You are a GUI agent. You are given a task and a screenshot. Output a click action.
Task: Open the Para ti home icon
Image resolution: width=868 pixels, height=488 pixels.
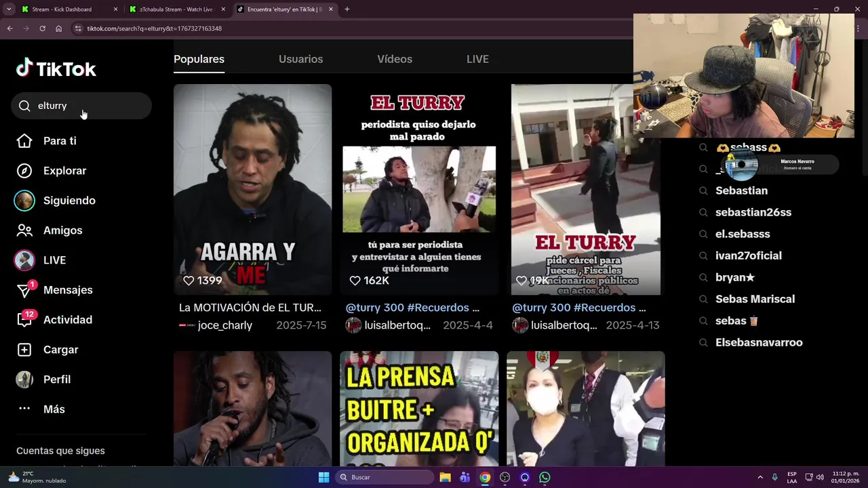24,141
